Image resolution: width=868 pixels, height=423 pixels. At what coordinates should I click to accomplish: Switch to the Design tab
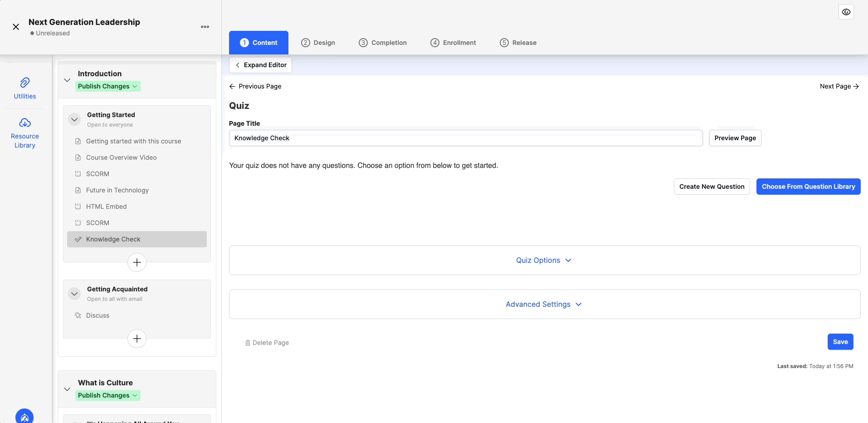[x=319, y=42]
